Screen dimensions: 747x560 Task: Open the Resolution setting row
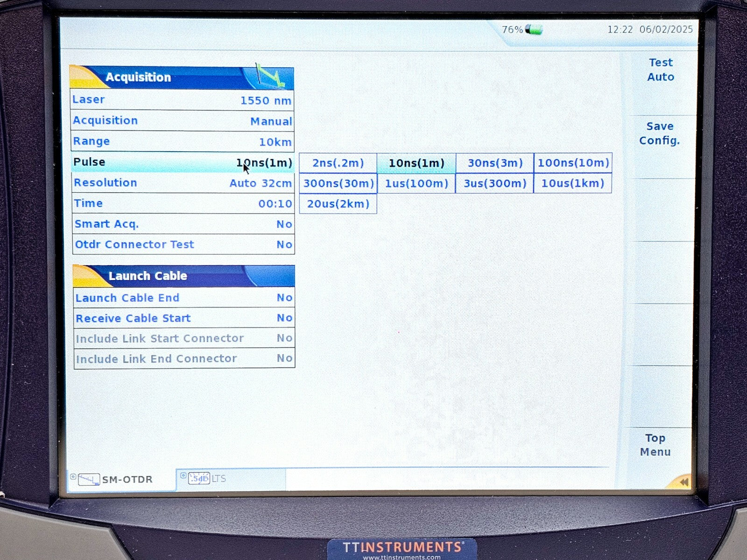pyautogui.click(x=183, y=183)
